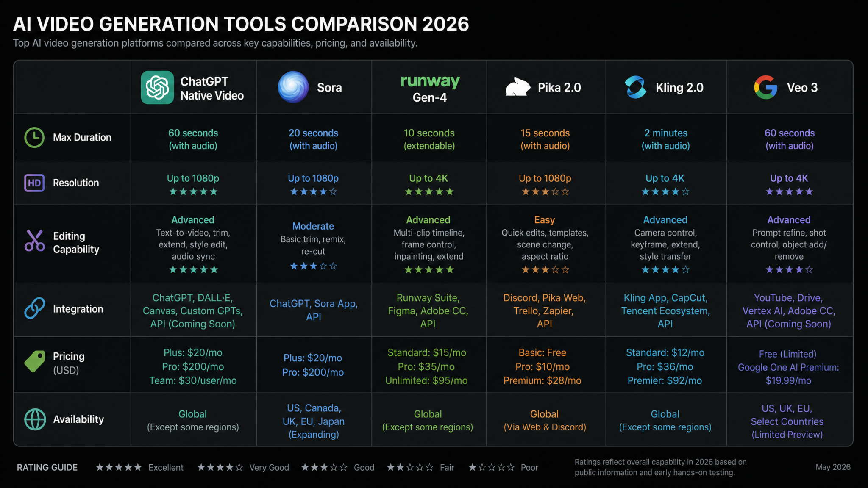Image resolution: width=868 pixels, height=488 pixels.
Task: Click Kling's editing capability star rating
Action: click(665, 270)
